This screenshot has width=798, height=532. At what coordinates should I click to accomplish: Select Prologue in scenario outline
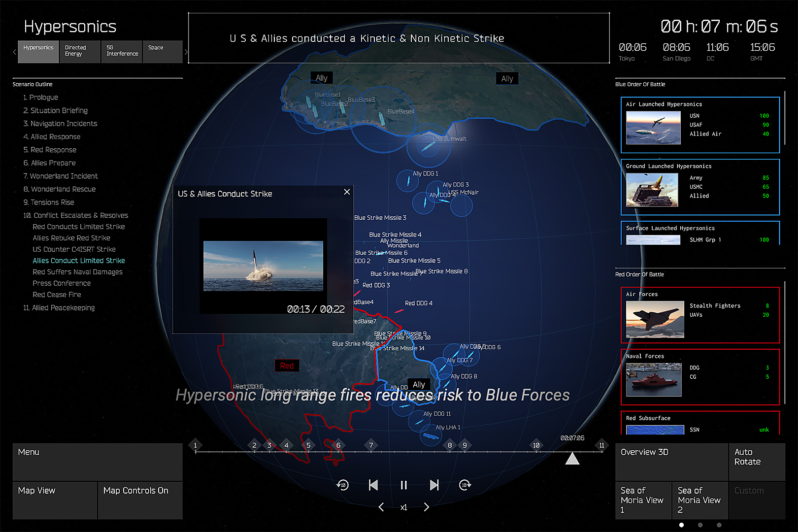coord(40,98)
